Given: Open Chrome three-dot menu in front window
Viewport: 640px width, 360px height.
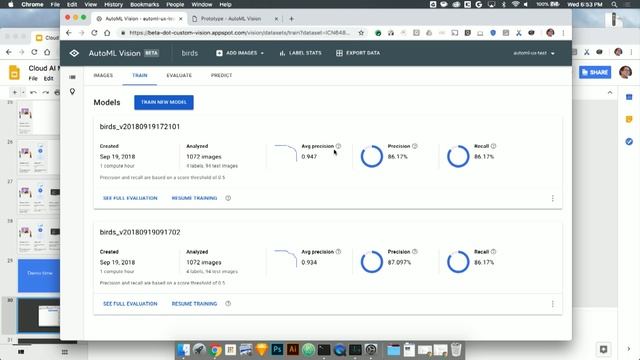Looking at the screenshot, I should coord(563,33).
